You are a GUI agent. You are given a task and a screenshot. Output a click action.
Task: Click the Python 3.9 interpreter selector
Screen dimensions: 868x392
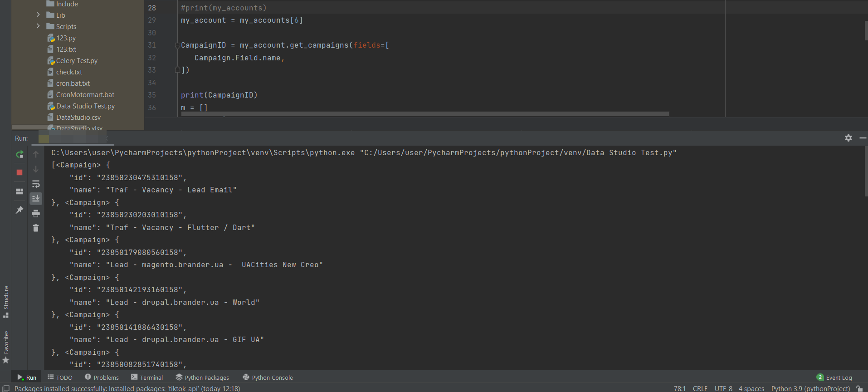point(810,388)
